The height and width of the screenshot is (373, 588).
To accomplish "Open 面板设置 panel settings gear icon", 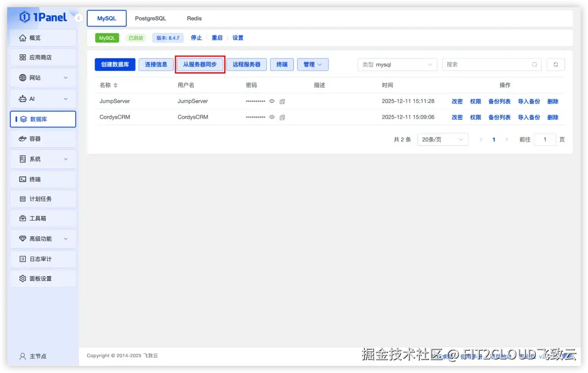I will click(22, 279).
